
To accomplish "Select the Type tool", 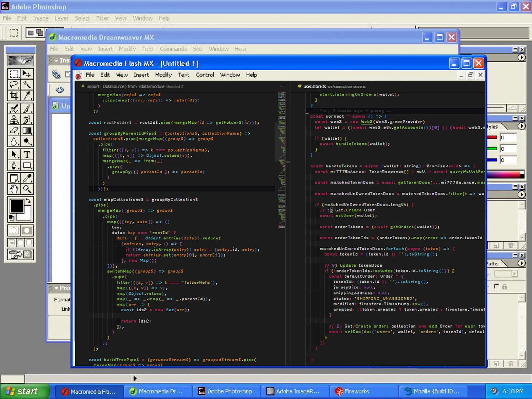I will 27,154.
